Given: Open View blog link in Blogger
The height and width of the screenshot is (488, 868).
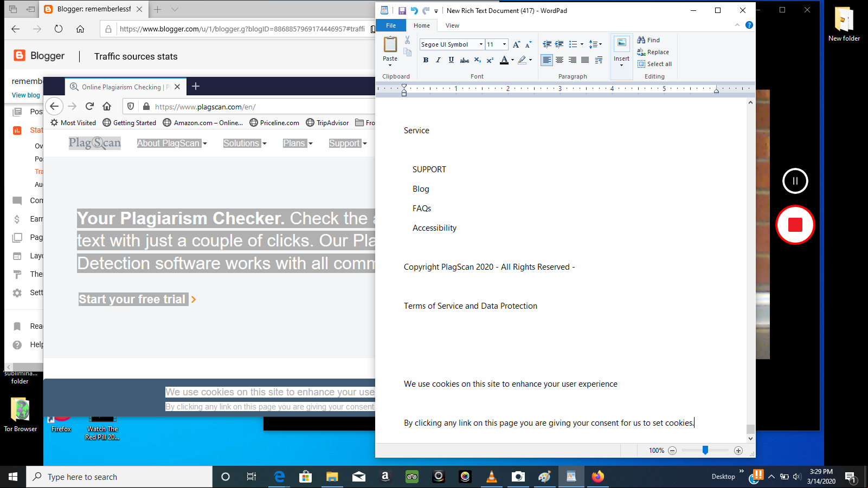Looking at the screenshot, I should tap(26, 95).
